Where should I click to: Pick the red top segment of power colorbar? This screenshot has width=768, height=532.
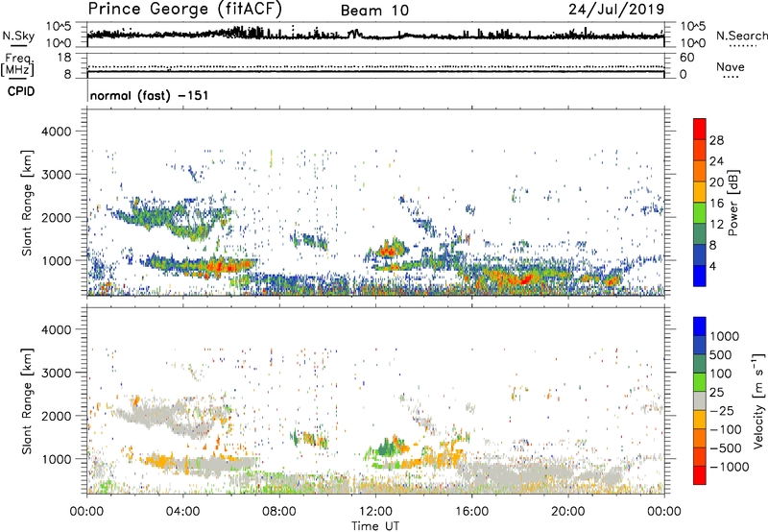(700, 129)
